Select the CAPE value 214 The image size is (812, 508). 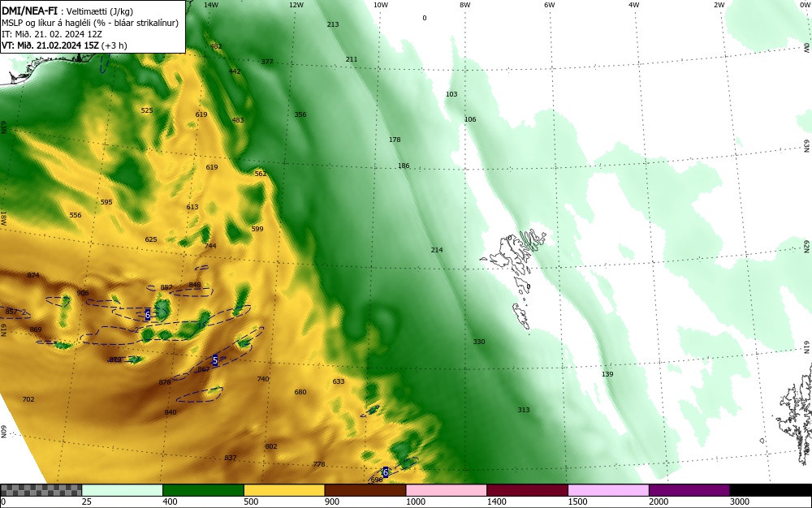pos(437,250)
